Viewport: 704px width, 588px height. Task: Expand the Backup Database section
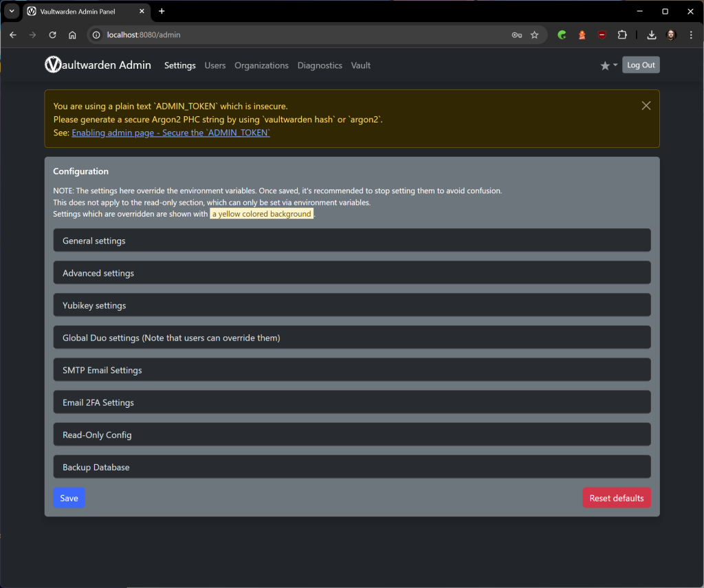coord(351,467)
